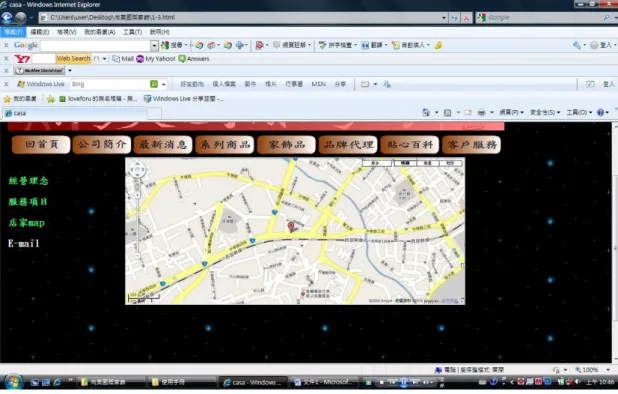Click in the Bing search field
618x394 pixels.
(x=110, y=84)
